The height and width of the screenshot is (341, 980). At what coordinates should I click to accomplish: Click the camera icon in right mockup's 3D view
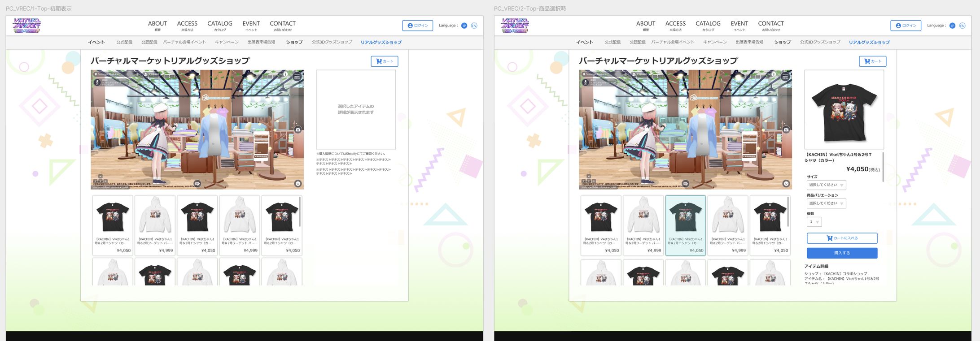(786, 129)
